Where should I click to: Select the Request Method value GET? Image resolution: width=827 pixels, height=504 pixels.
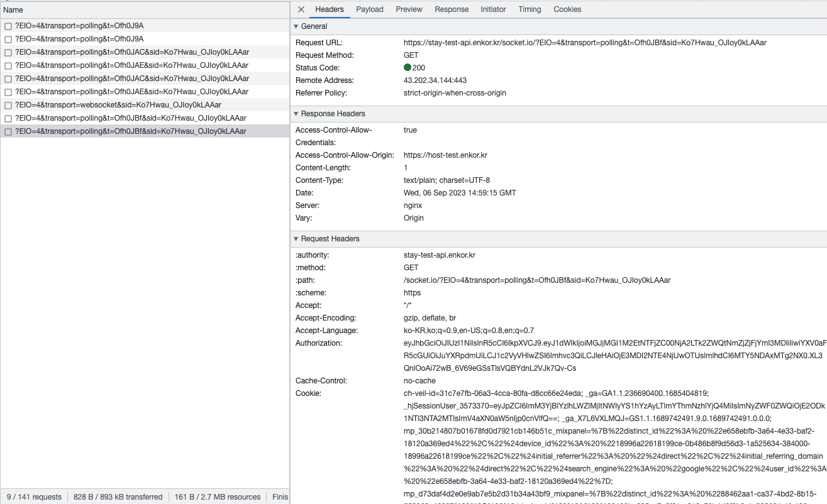[411, 55]
